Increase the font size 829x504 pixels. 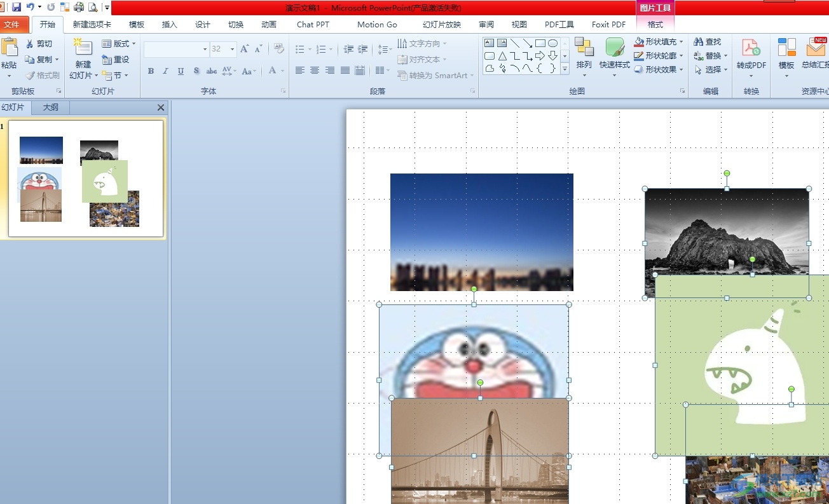pyautogui.click(x=244, y=49)
